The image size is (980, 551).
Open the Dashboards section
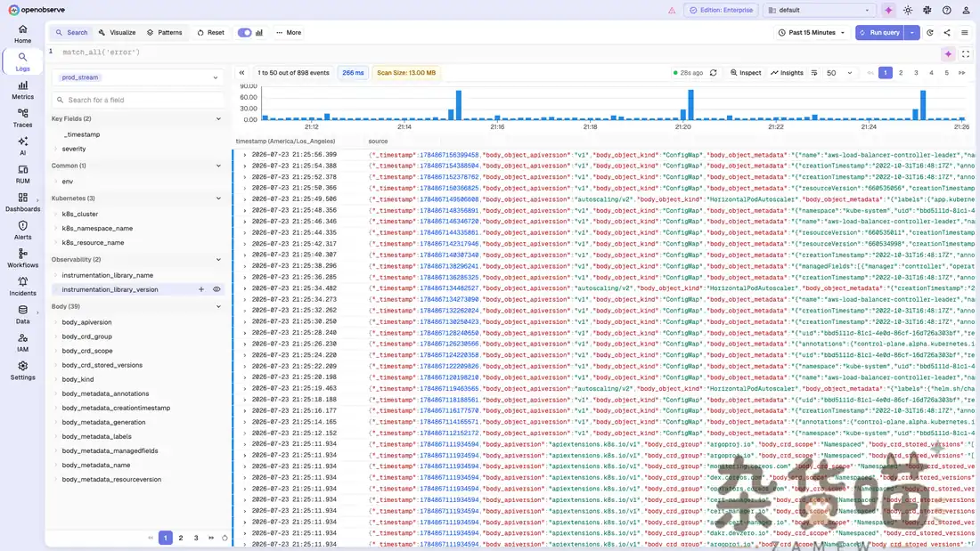tap(22, 202)
